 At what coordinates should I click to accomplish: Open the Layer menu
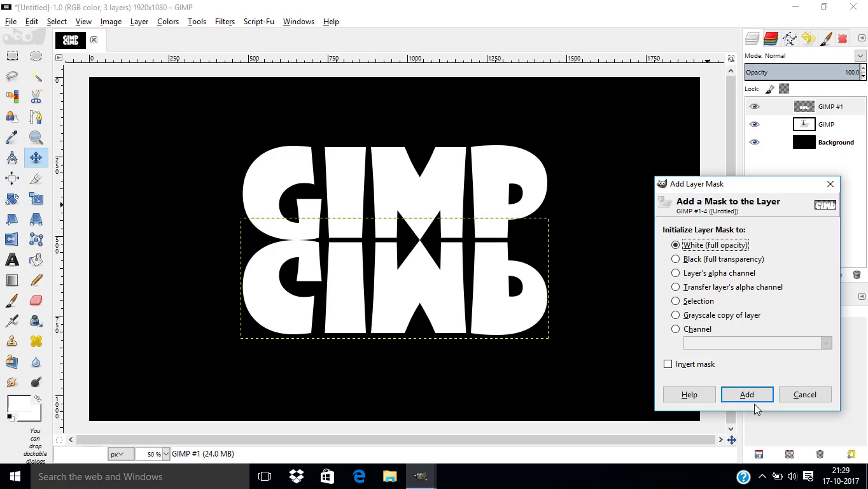point(139,21)
